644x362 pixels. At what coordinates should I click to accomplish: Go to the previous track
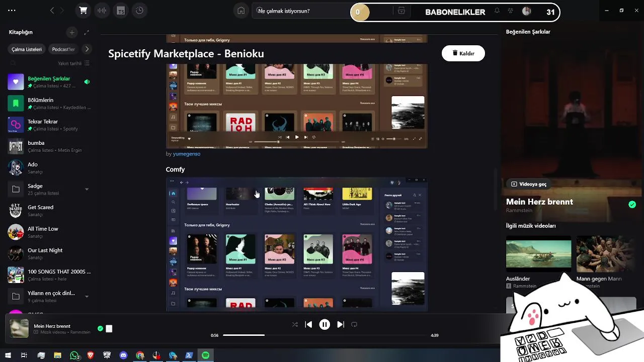point(308,325)
